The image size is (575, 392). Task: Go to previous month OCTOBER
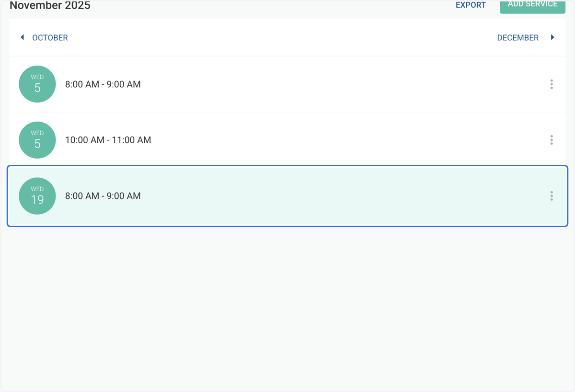click(x=50, y=38)
